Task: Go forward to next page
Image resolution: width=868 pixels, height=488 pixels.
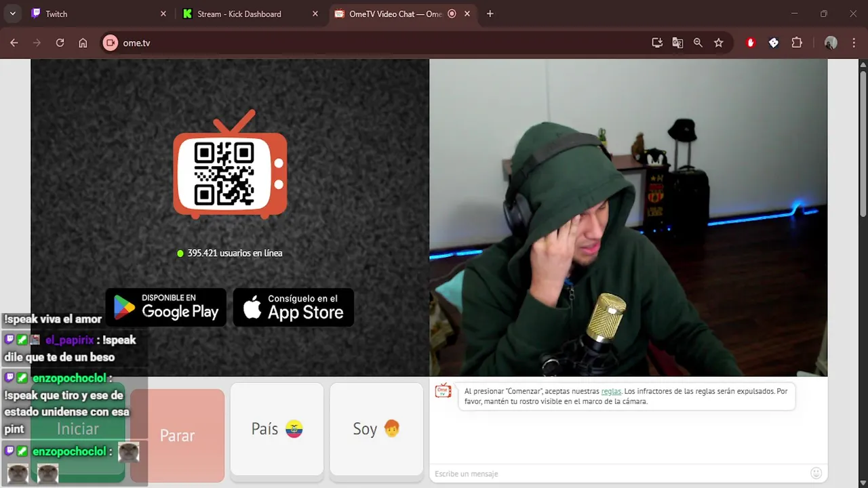Action: [37, 43]
